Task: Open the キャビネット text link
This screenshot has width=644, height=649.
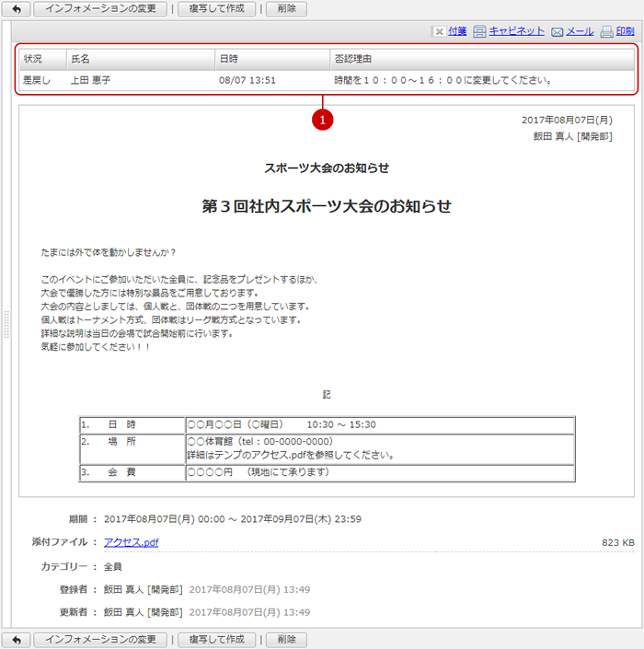Action: pyautogui.click(x=516, y=31)
